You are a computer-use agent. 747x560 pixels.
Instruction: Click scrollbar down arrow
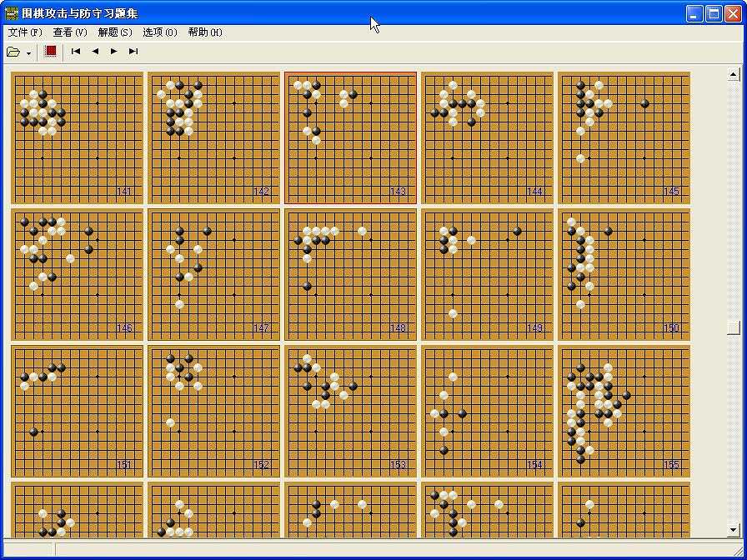tap(734, 529)
